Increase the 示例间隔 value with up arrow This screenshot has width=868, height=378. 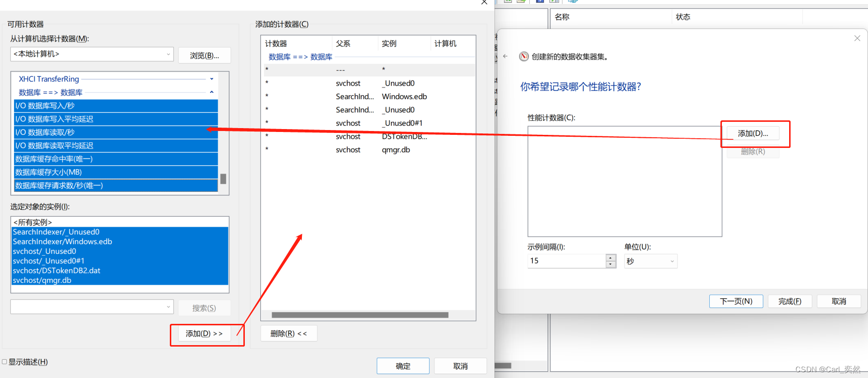tap(611, 258)
